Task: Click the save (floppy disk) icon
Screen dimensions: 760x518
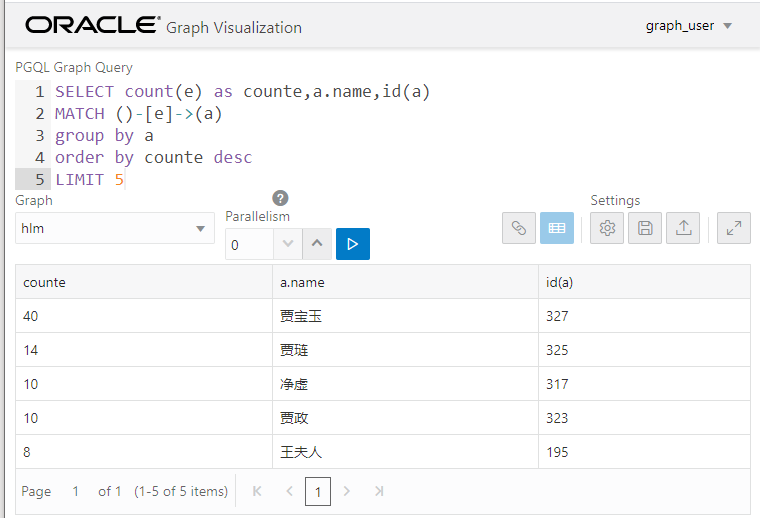Action: pos(645,228)
